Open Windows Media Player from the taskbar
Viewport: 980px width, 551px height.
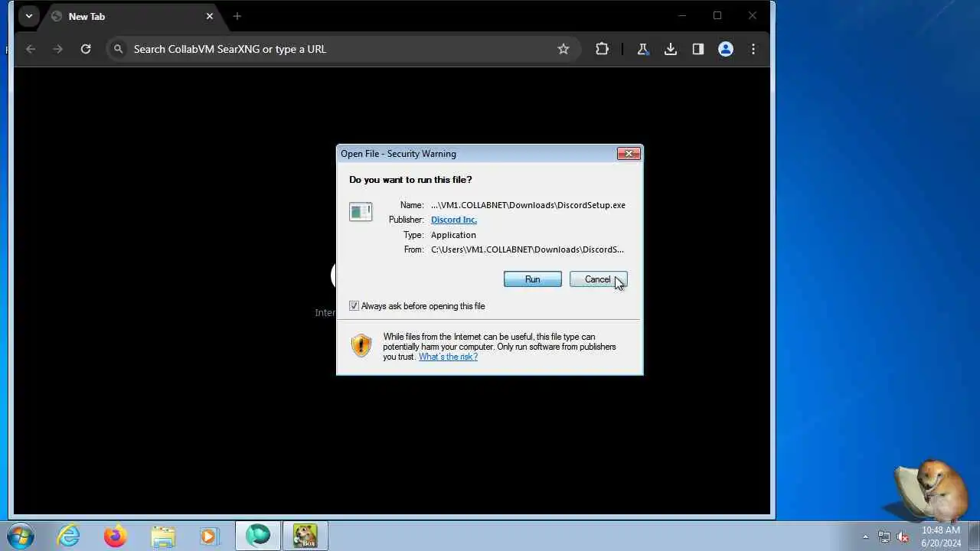[x=209, y=536]
